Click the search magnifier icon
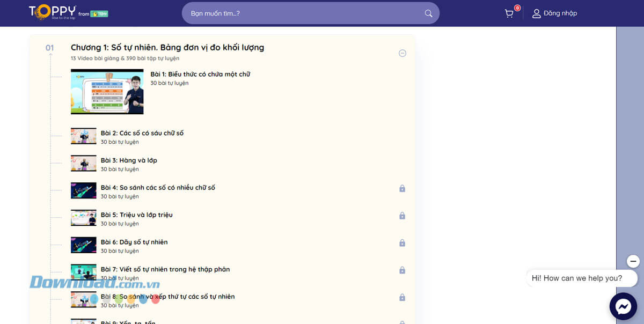 pos(428,13)
